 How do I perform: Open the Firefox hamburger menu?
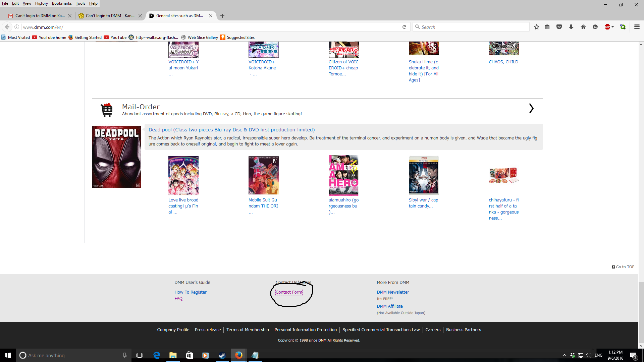tap(637, 27)
